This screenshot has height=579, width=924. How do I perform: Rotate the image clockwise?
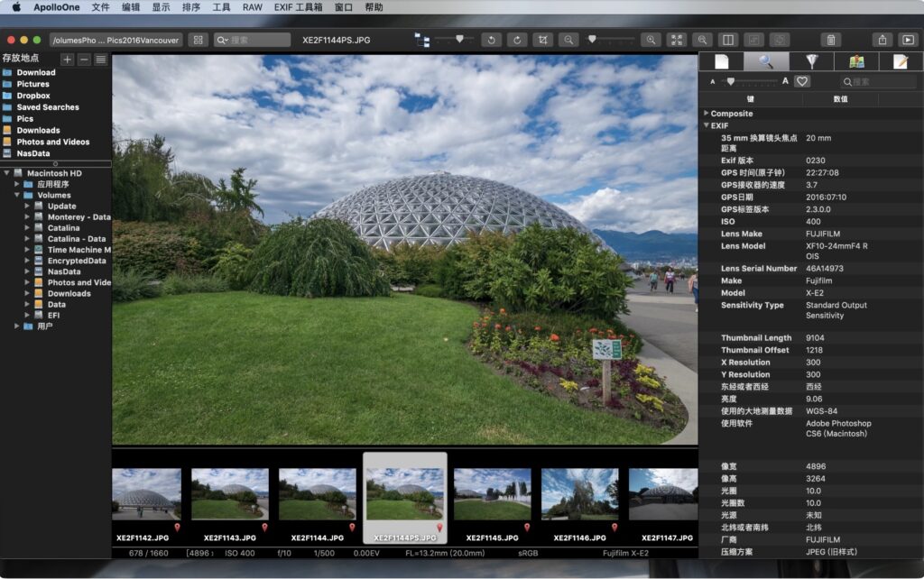click(517, 40)
